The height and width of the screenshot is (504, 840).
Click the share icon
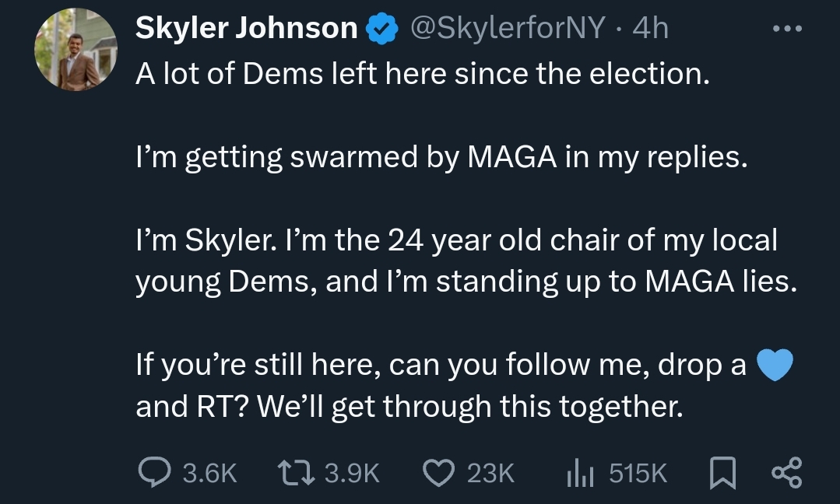click(785, 472)
